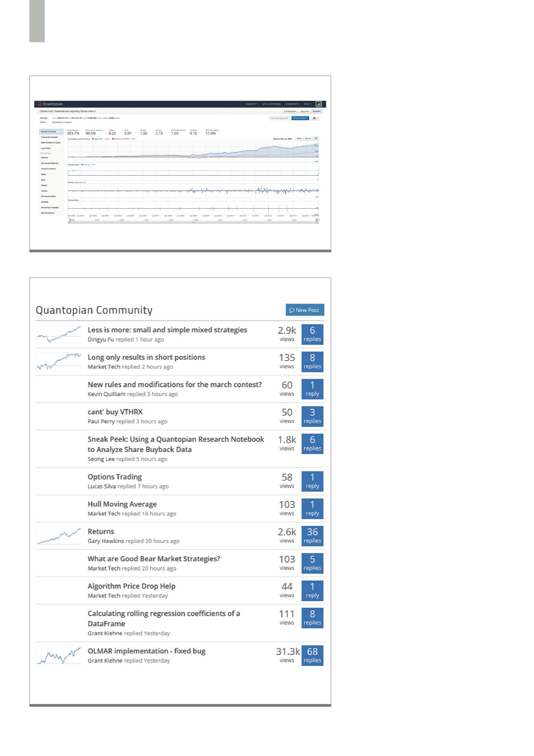Go to MY ALGORITHMS in navbar
The width and height of the screenshot is (534, 756).
tap(272, 104)
